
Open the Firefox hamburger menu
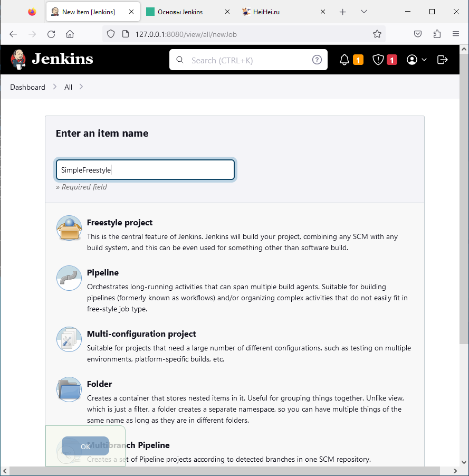pos(456,34)
